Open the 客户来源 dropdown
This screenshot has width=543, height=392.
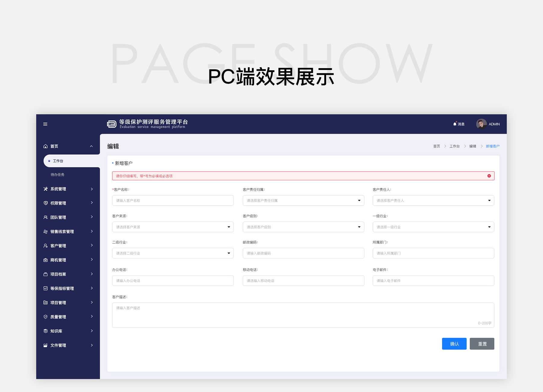tap(173, 227)
